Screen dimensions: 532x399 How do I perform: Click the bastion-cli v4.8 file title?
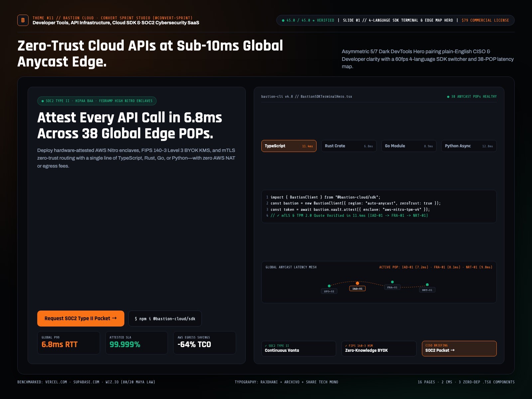tap(307, 96)
